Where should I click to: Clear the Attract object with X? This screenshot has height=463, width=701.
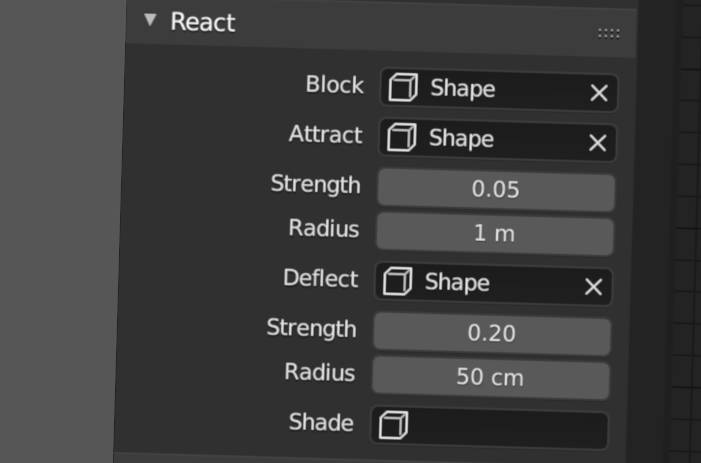coord(597,143)
